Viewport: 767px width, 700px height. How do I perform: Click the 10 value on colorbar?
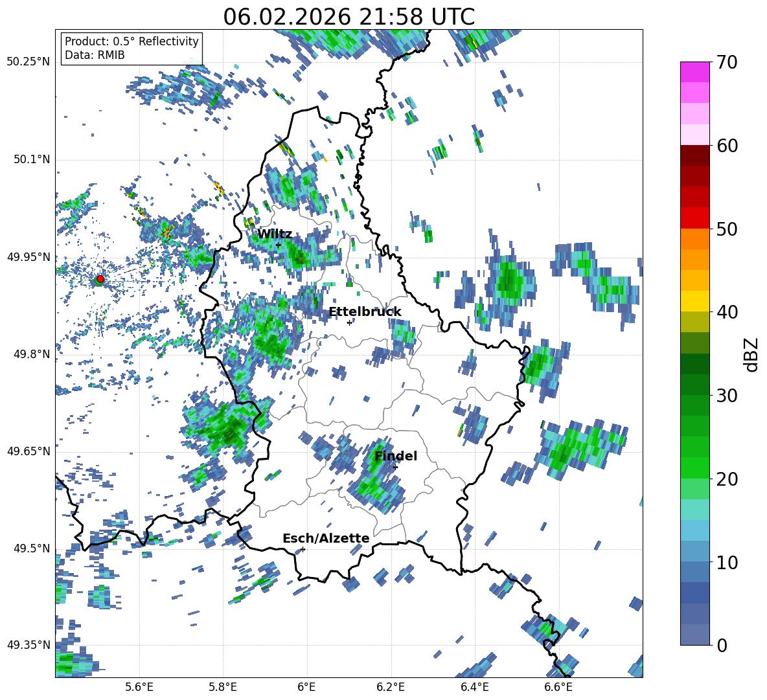(727, 562)
